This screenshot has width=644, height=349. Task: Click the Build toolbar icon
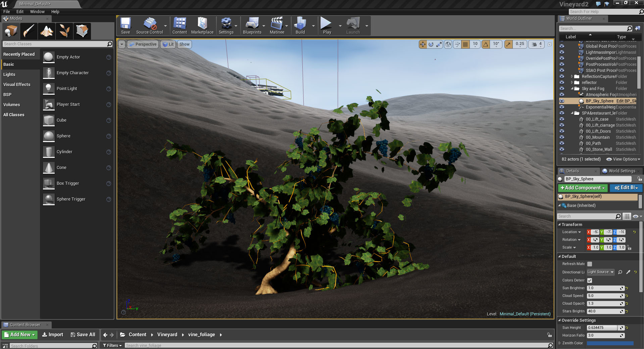pos(300,26)
